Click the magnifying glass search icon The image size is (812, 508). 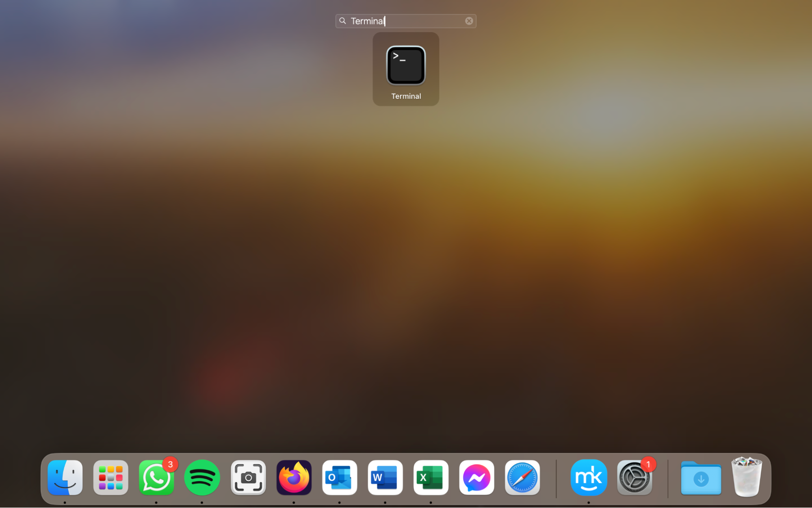(x=342, y=21)
